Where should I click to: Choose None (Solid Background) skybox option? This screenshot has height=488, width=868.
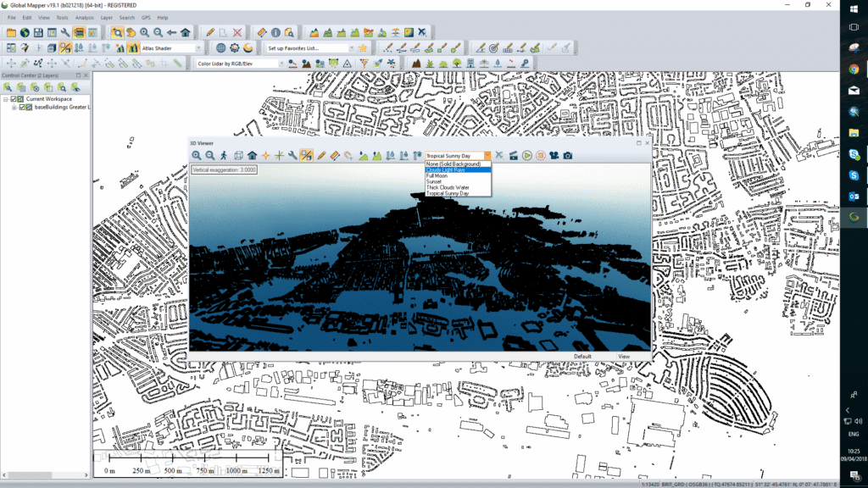click(x=458, y=164)
